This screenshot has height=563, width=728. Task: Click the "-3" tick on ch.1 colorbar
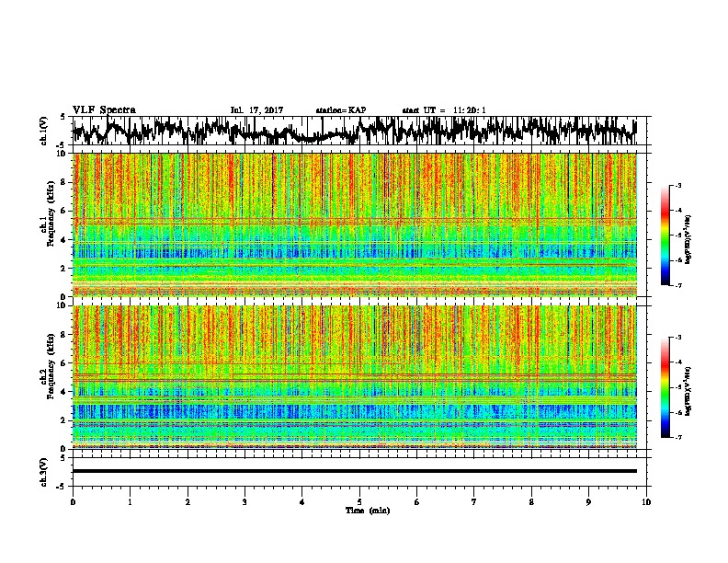(677, 185)
